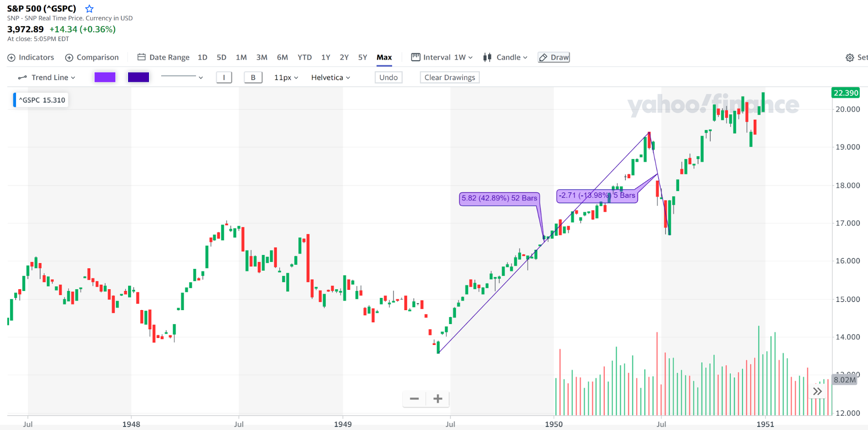Click the 17.000 y-axis price label
Image resolution: width=868 pixels, height=430 pixels.
coord(848,223)
